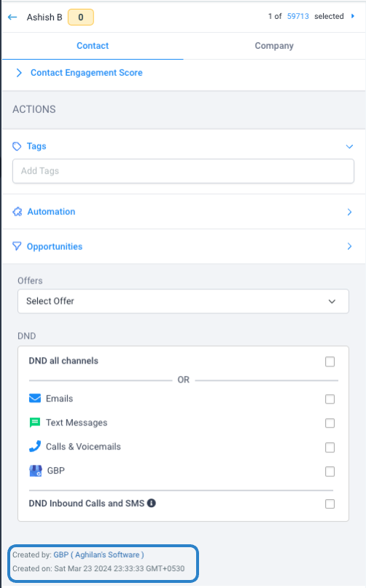366x588 pixels.
Task: Enable DND Inbound Calls and SMS checkbox
Action: click(x=330, y=503)
